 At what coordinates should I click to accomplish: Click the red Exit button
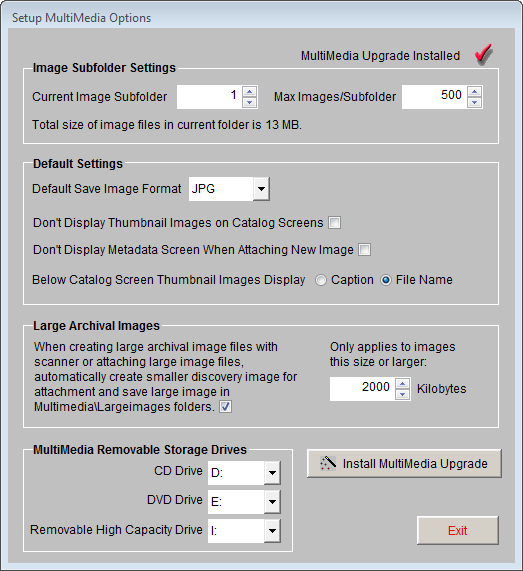(x=457, y=530)
